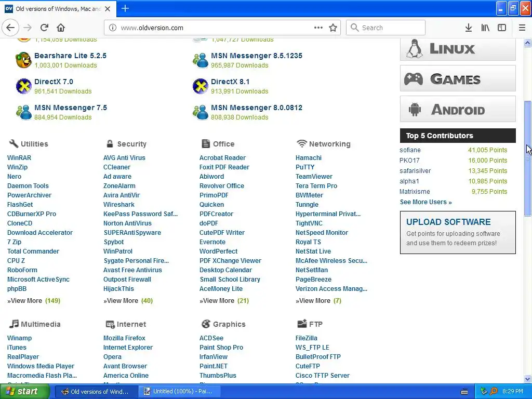The width and height of the screenshot is (532, 399).
Task: Click the Upload Software box
Action: click(458, 232)
